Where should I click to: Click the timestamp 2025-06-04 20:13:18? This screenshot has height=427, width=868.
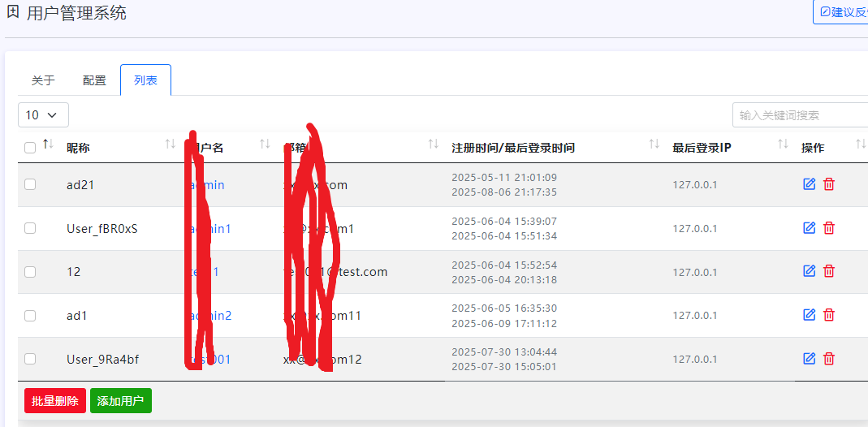click(504, 279)
